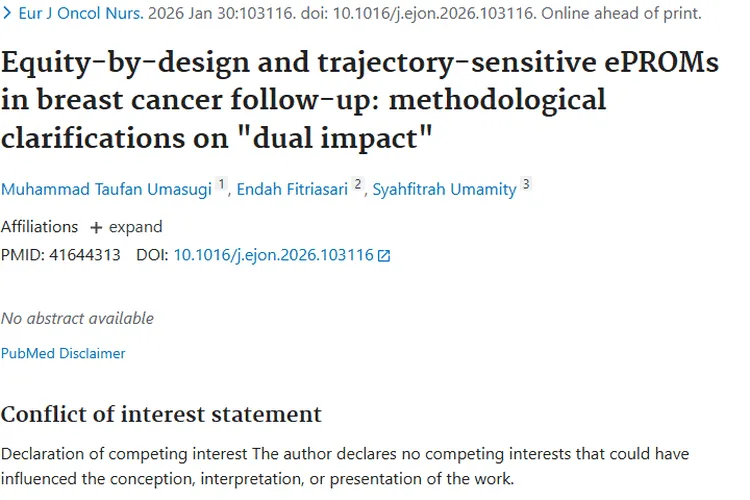Click affiliation superscript 1 after Umasugi
750x500 pixels.
(222, 185)
